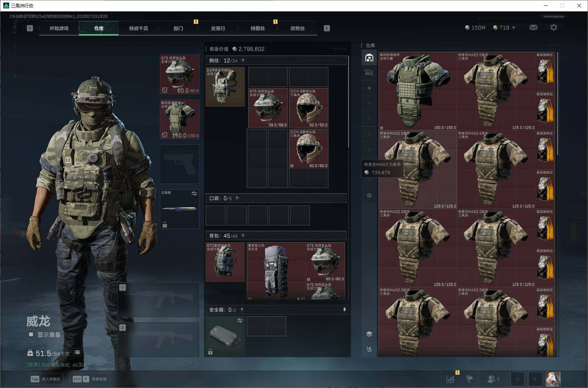Select the 重型登山包 in the backpack

coord(276,271)
